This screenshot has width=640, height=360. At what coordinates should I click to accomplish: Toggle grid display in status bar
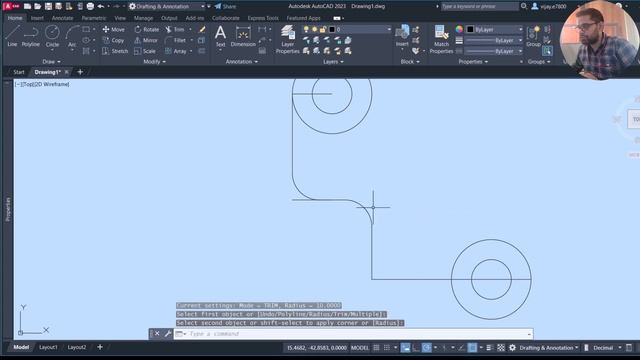point(376,348)
